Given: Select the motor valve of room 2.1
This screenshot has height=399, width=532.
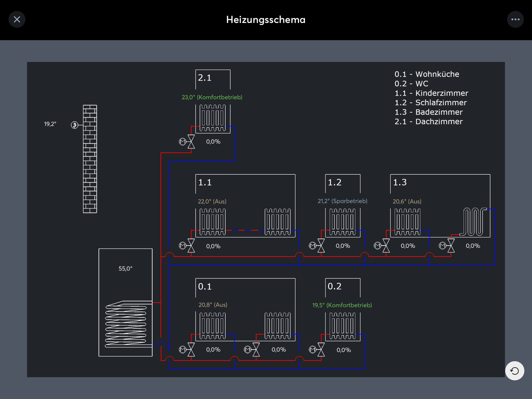Looking at the screenshot, I should pyautogui.click(x=187, y=142).
